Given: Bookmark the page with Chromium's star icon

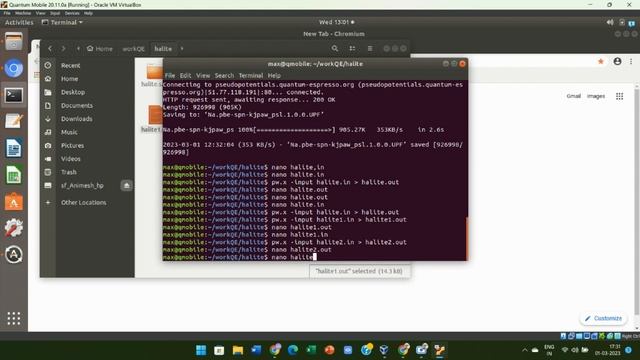Looking at the screenshot, I should click(600, 62).
